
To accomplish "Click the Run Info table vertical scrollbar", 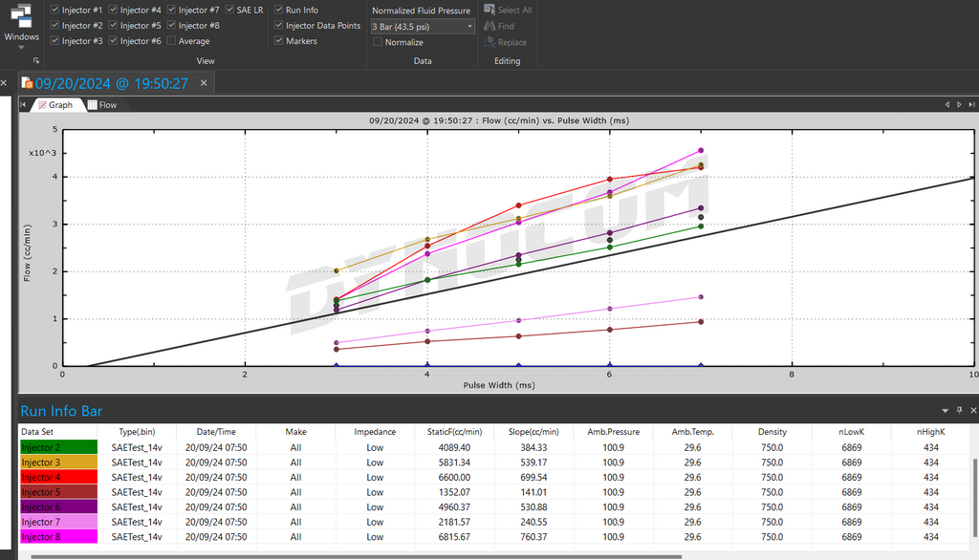I will coord(974,497).
